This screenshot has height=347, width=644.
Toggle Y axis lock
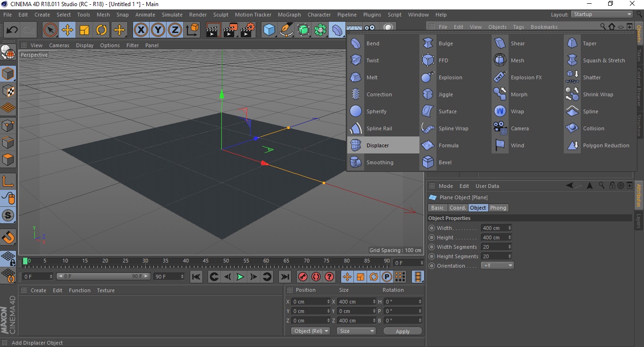coord(158,30)
